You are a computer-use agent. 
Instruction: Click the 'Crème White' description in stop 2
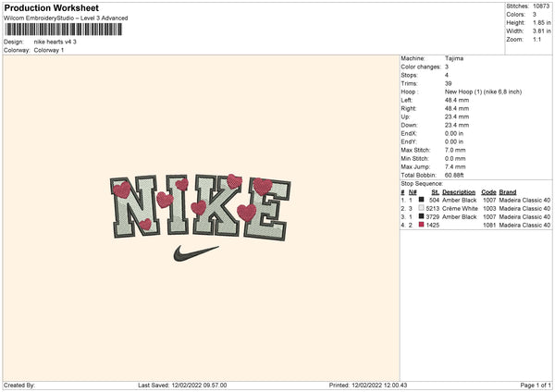point(460,209)
